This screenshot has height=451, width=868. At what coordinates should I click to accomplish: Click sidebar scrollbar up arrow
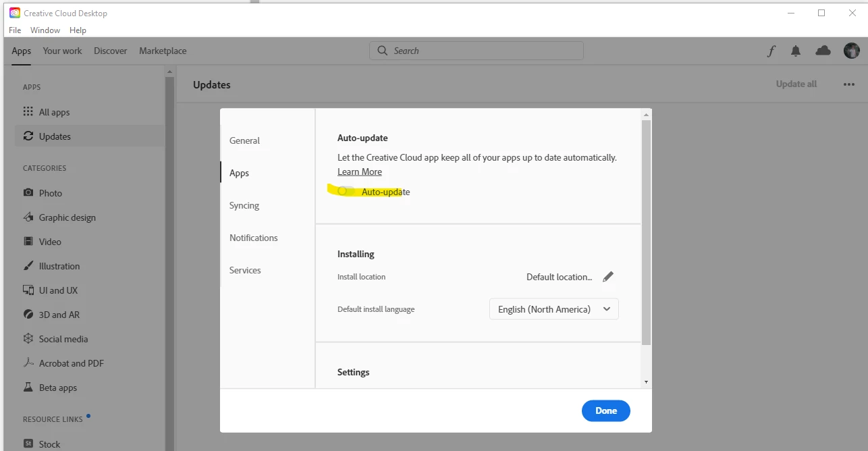(170, 71)
